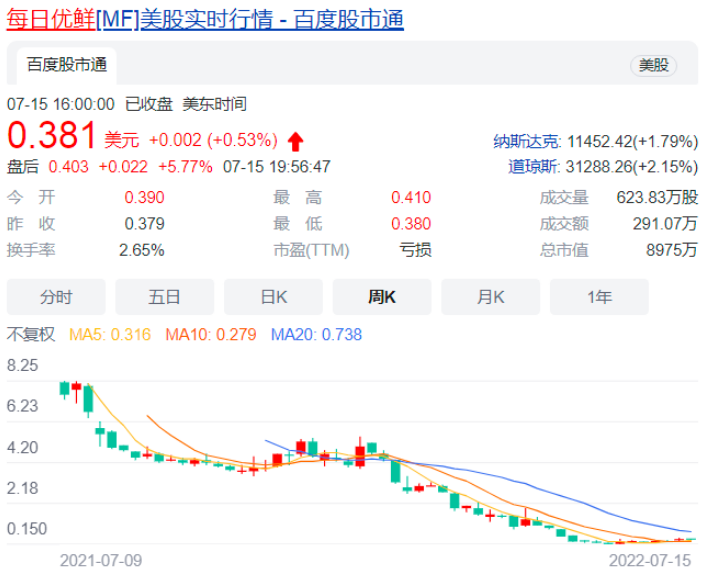Click the 已收盘 market status

149,104
